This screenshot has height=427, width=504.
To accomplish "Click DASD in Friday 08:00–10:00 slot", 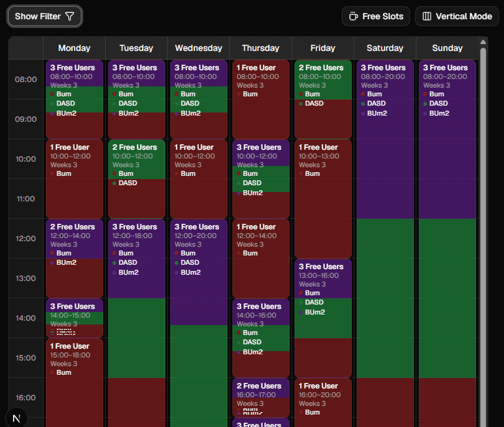I will (x=314, y=104).
